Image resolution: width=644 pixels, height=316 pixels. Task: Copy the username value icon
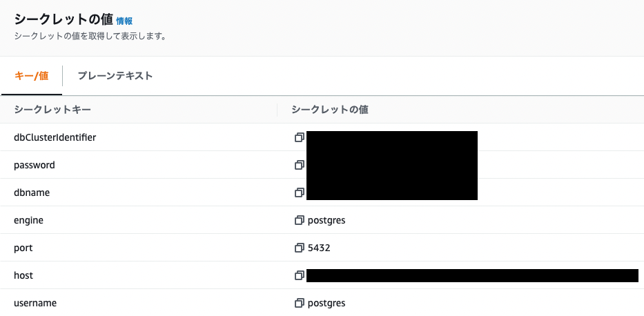pyautogui.click(x=299, y=304)
